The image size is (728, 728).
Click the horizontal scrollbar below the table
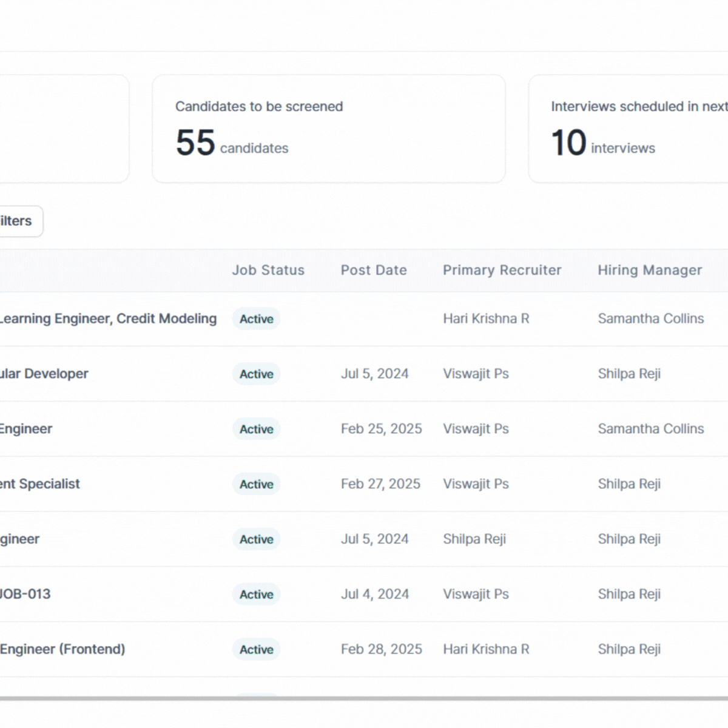364,698
